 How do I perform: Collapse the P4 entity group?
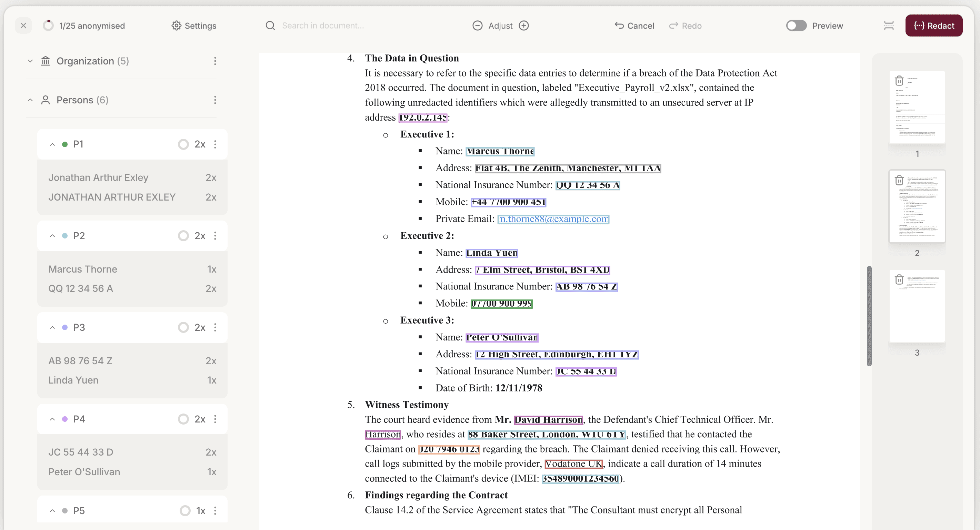coord(52,419)
